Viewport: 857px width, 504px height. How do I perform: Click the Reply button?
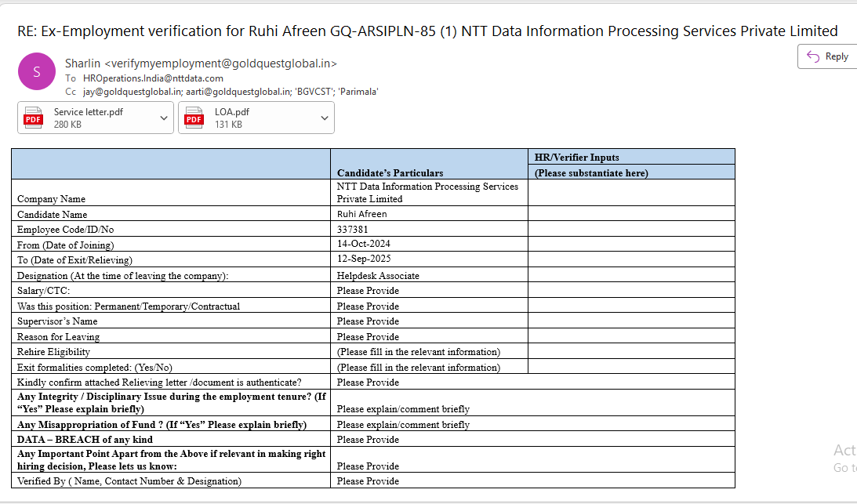(827, 56)
